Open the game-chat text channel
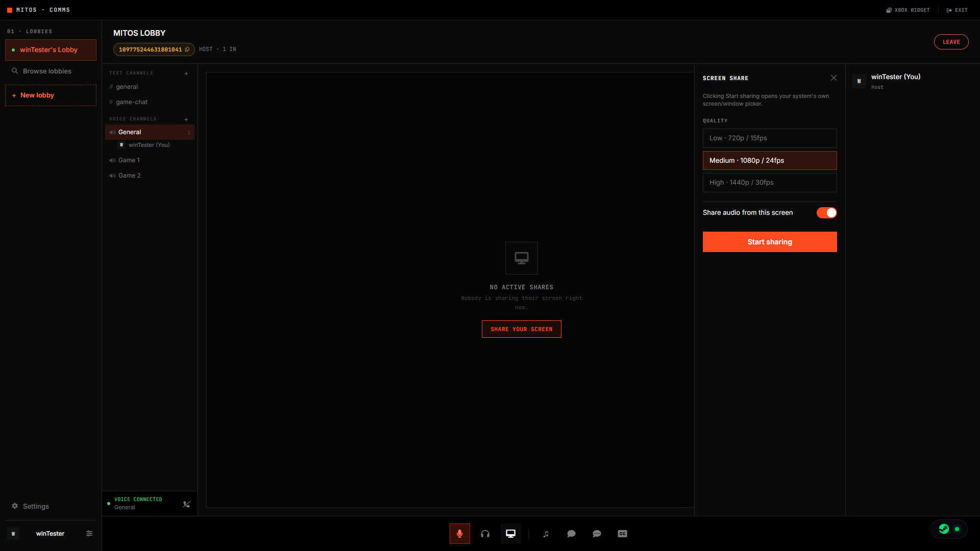980x551 pixels. pyautogui.click(x=150, y=102)
